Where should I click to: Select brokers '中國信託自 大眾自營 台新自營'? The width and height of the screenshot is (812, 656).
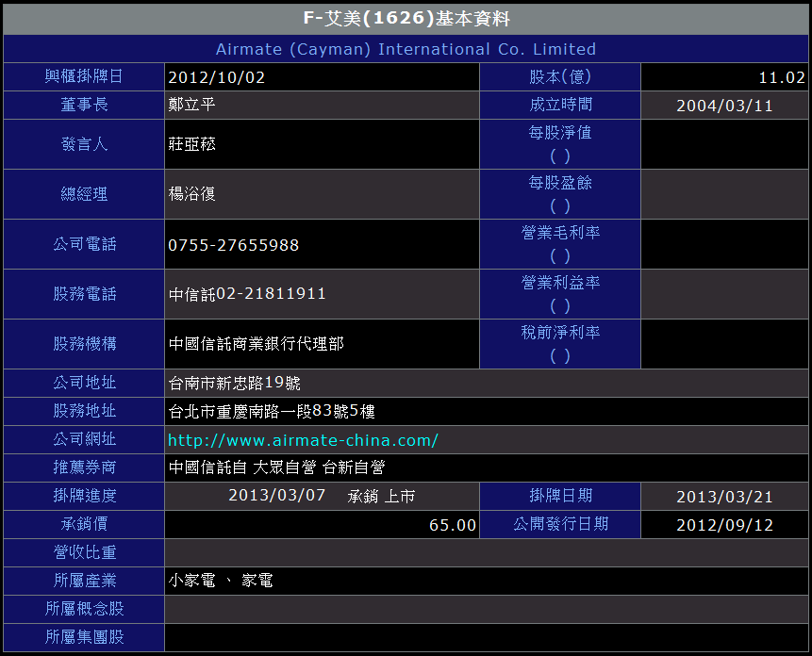276,467
